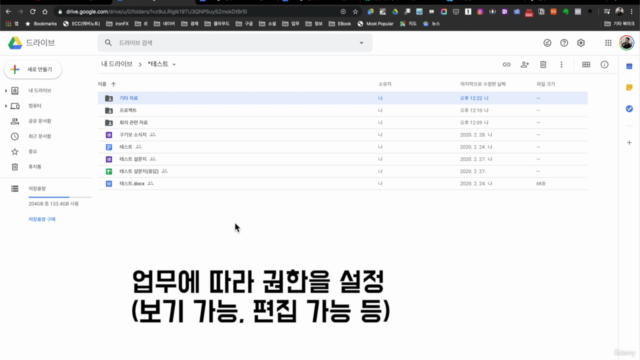Click the browser back arrow
640x360 pixels.
tap(9, 12)
